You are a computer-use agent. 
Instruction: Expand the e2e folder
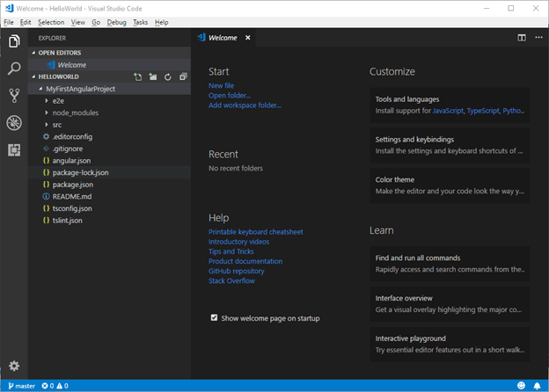[57, 101]
